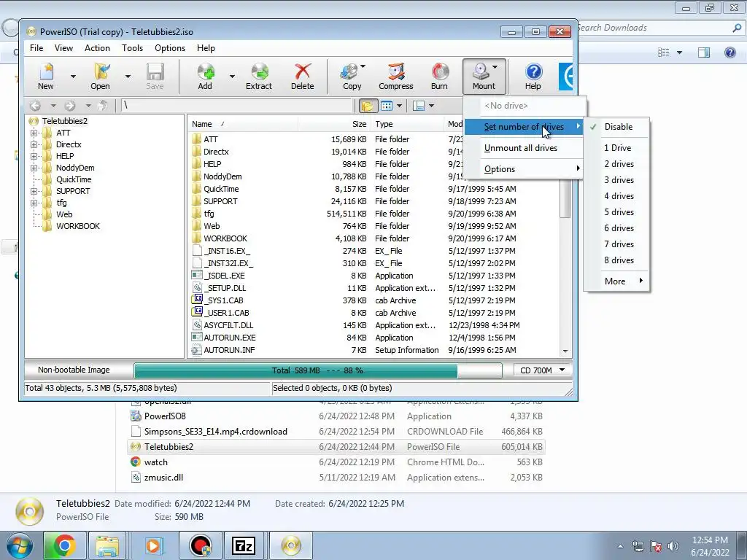Sort by the Type column header
The height and width of the screenshot is (560, 747).
[x=407, y=124]
